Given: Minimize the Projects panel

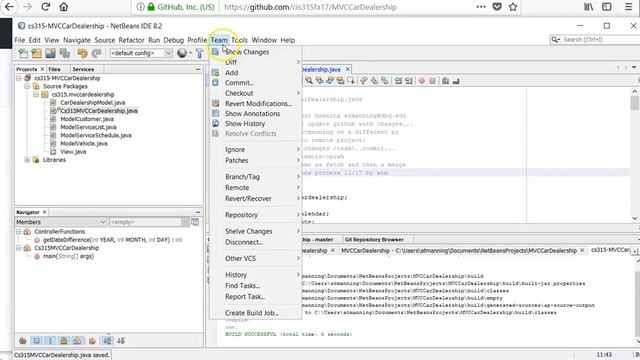Looking at the screenshot, I should coord(198,69).
